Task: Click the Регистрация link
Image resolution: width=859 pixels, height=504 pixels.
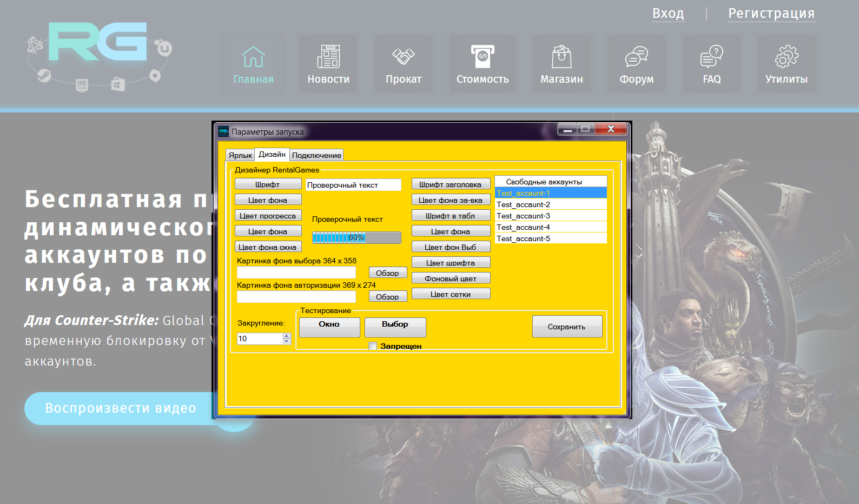Action: (771, 13)
